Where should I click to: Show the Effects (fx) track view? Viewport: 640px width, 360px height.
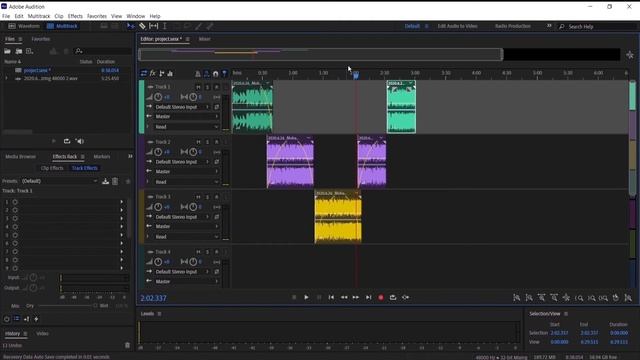click(x=153, y=73)
